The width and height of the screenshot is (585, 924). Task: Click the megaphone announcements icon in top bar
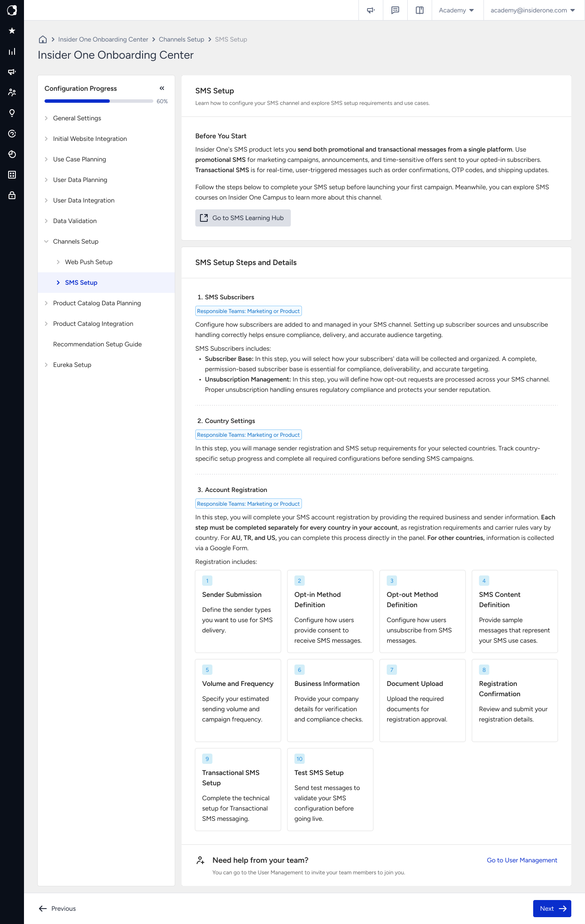coord(371,10)
